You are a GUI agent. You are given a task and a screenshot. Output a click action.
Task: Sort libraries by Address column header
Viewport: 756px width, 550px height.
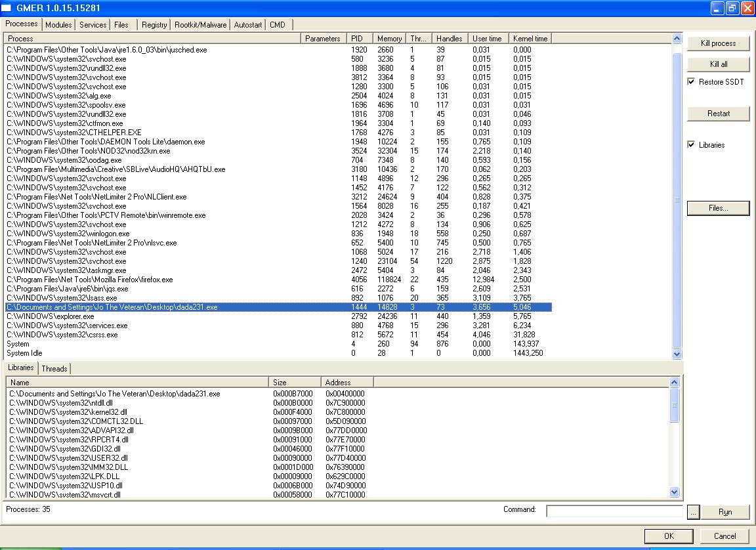347,382
